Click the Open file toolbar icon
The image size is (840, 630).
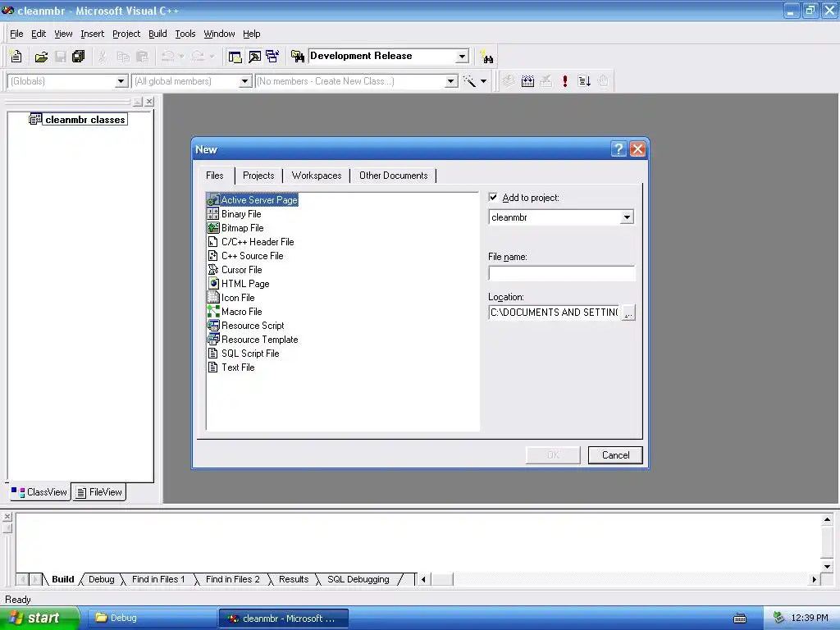pyautogui.click(x=41, y=57)
